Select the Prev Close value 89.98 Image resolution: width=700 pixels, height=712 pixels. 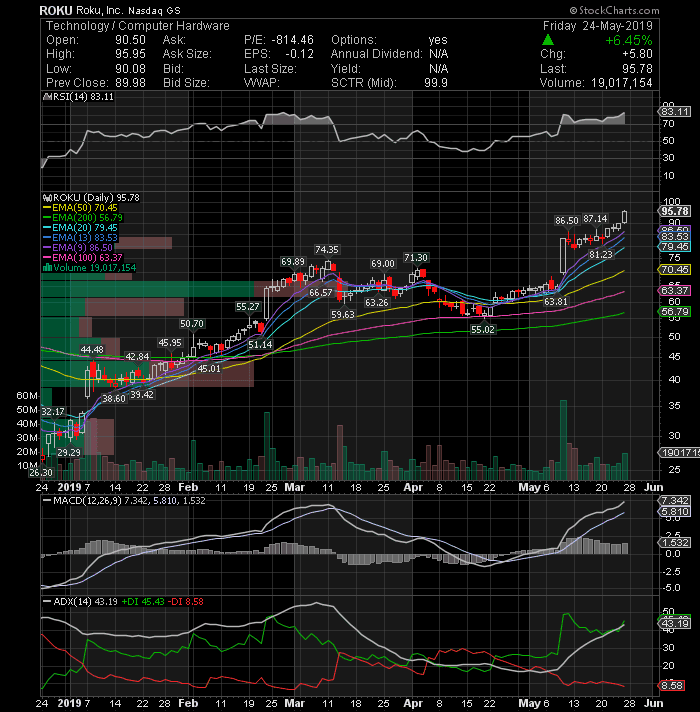[130, 83]
